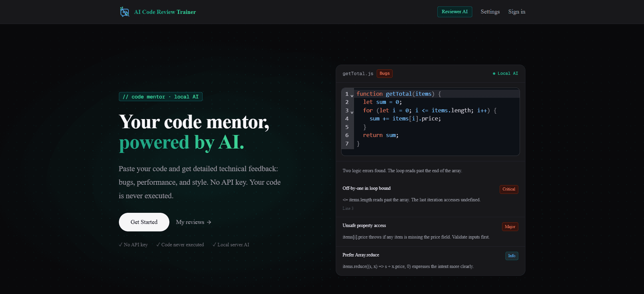Click the green 'powered by AI.' headline
This screenshot has height=294, width=644.
182,142
